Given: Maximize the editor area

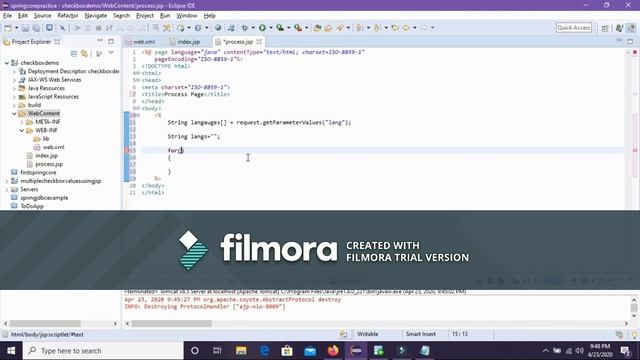Looking at the screenshot, I should point(630,41).
